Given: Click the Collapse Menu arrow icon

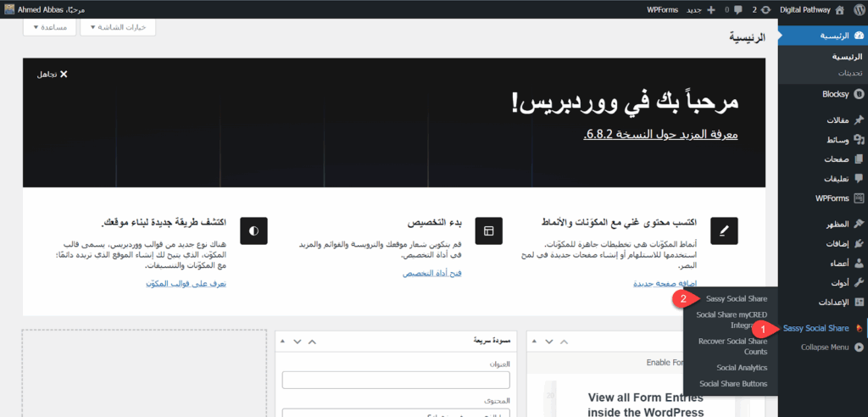Looking at the screenshot, I should [x=859, y=347].
